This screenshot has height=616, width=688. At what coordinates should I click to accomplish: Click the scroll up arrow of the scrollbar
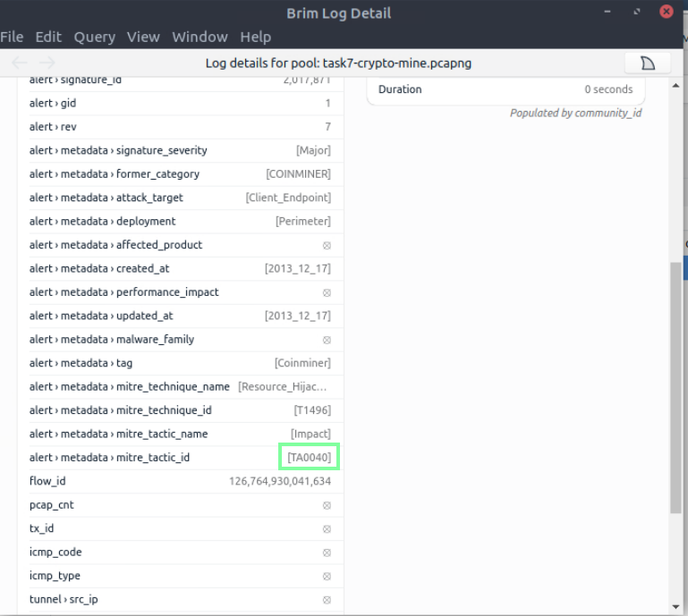675,83
